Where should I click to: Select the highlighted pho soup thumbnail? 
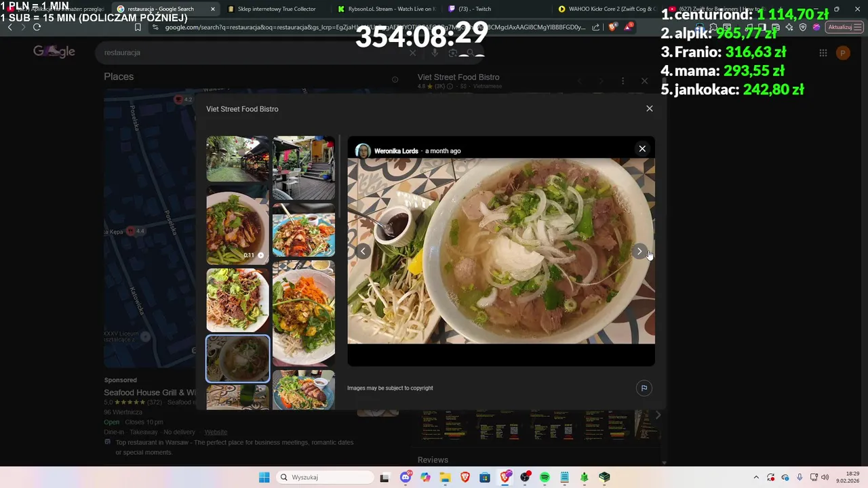[x=237, y=359]
